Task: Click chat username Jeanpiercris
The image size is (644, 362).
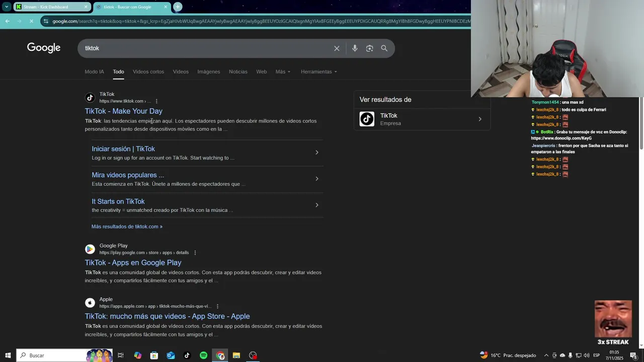Action: click(543, 146)
